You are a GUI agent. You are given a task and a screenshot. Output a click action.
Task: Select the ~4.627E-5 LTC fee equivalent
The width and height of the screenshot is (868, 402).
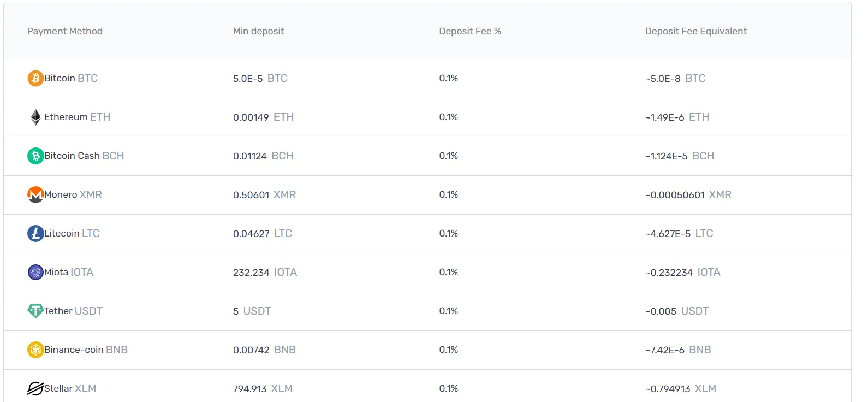pyautogui.click(x=679, y=233)
